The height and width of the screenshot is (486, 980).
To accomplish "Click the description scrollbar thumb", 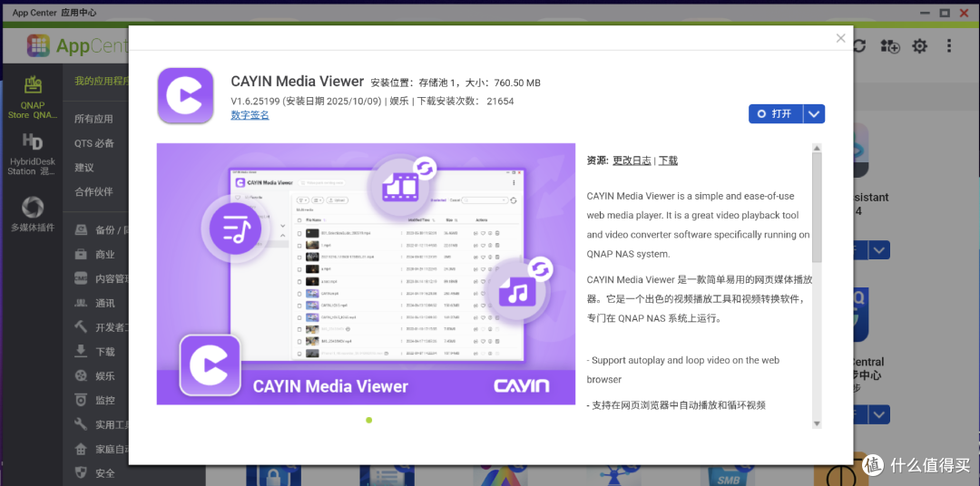I will click(817, 207).
